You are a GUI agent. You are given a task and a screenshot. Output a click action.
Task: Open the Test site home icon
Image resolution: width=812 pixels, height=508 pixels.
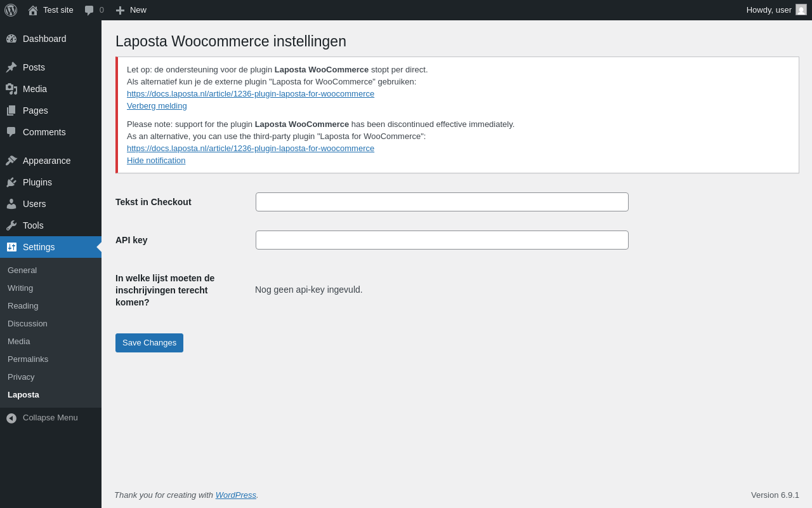[x=33, y=10]
